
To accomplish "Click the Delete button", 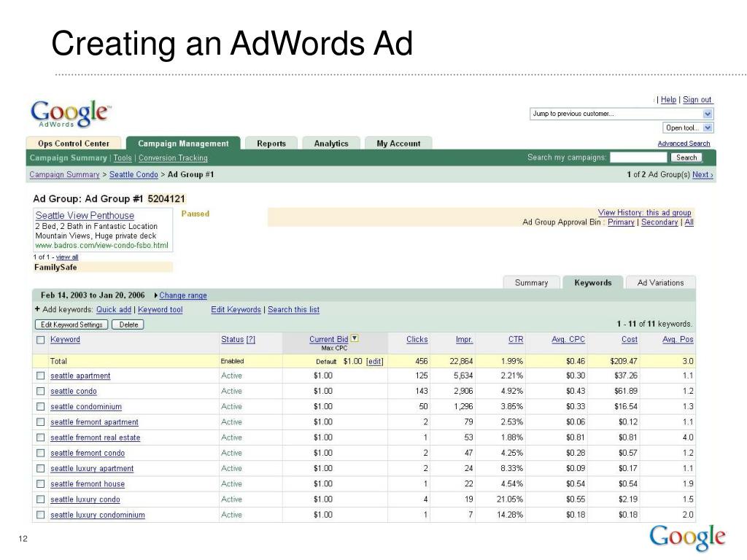I will tap(128, 324).
